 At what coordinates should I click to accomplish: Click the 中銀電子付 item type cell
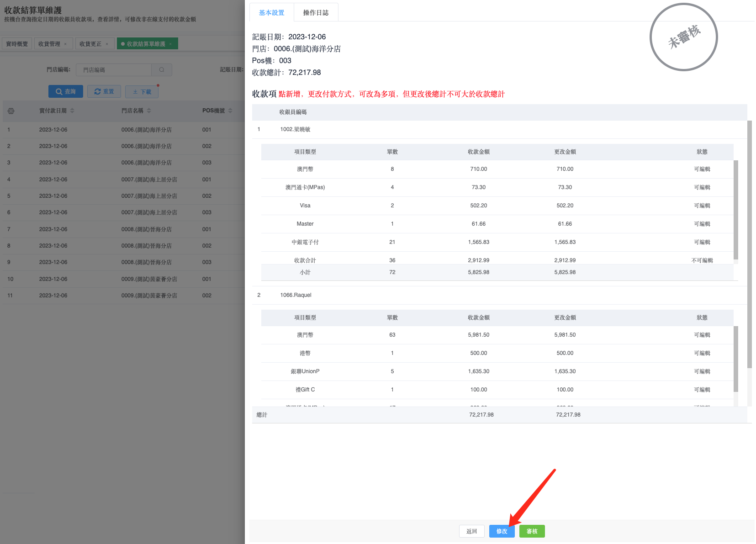click(305, 242)
